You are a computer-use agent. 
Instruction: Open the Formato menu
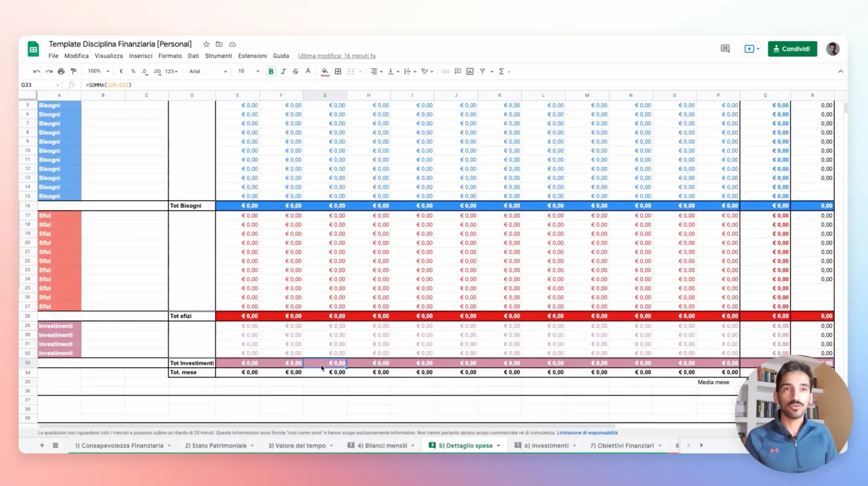click(170, 56)
